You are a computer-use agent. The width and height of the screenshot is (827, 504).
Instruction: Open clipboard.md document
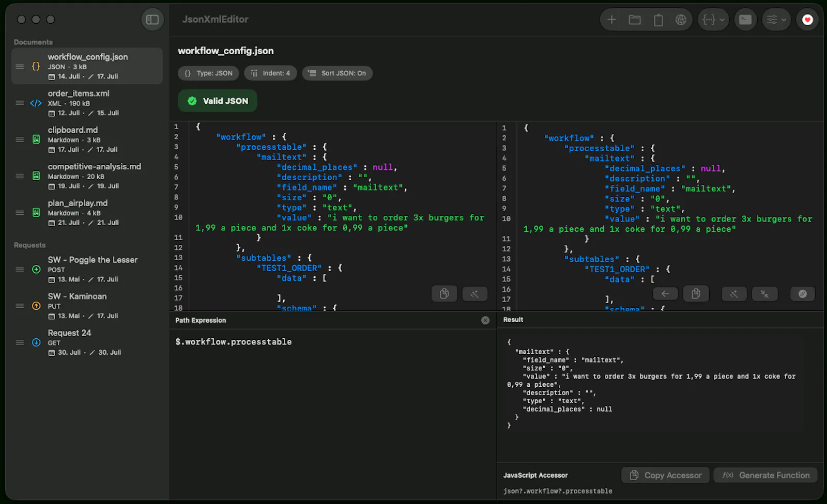(x=87, y=139)
